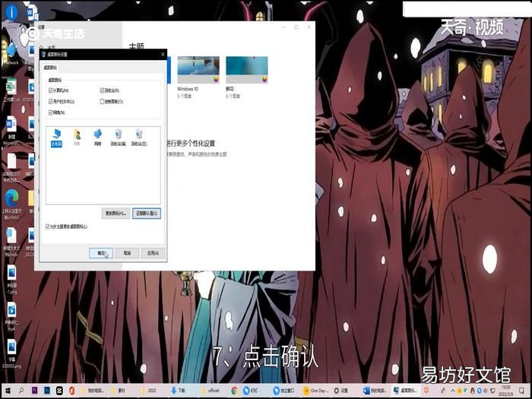The image size is (532, 399).
Task: Open the Office icon on taskbar
Action: point(71,391)
